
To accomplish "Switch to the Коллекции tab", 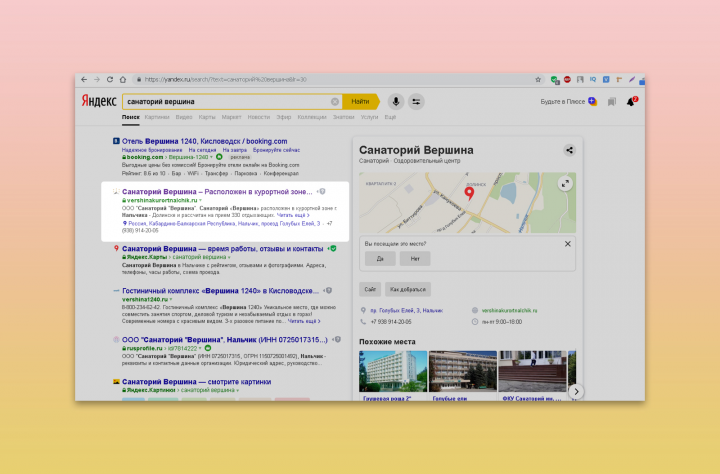I will [x=312, y=117].
